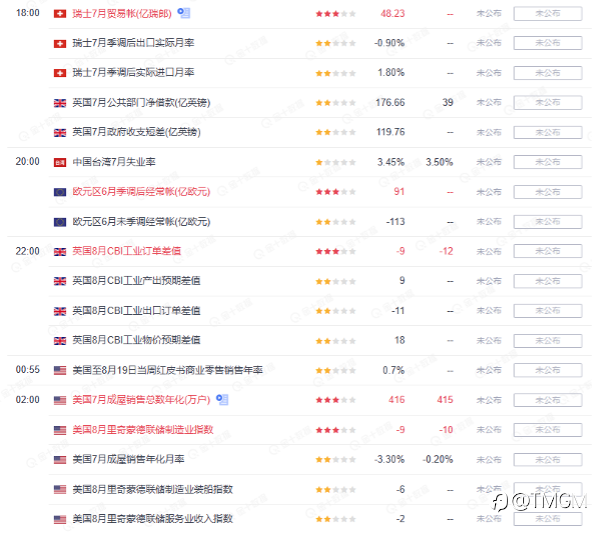The height and width of the screenshot is (535, 593).
Task: Open the 欧元区6月季调后经常帐(亿欧元) indicator
Action: [141, 192]
